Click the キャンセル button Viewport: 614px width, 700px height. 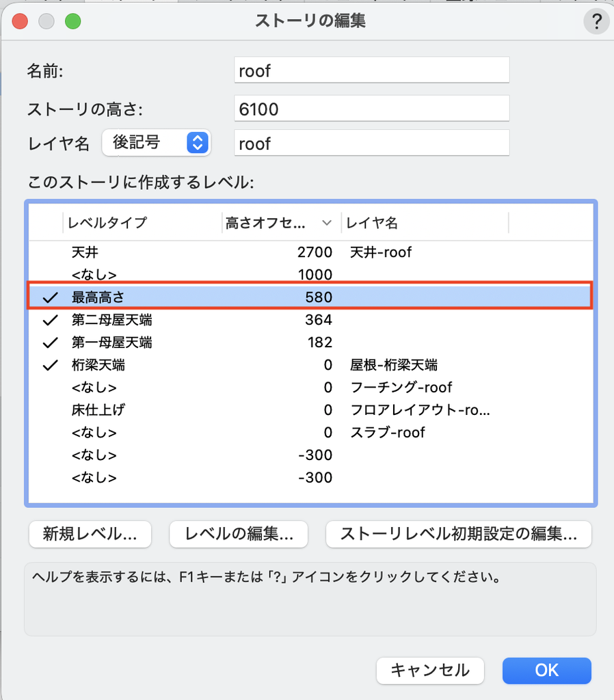(430, 671)
